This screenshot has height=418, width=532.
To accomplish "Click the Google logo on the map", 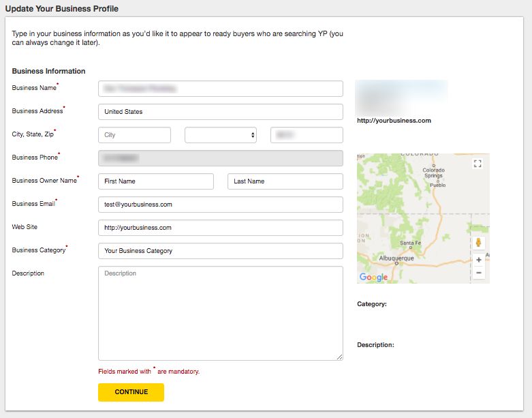I will [373, 277].
